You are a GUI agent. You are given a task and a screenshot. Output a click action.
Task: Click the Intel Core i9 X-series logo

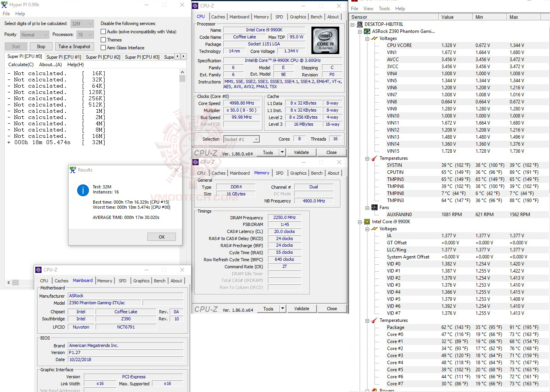pos(325,41)
